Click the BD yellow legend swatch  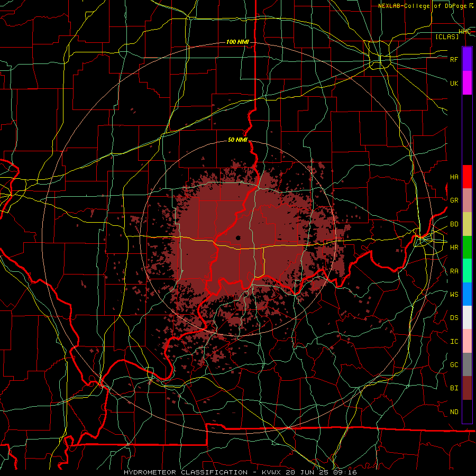tap(467, 224)
